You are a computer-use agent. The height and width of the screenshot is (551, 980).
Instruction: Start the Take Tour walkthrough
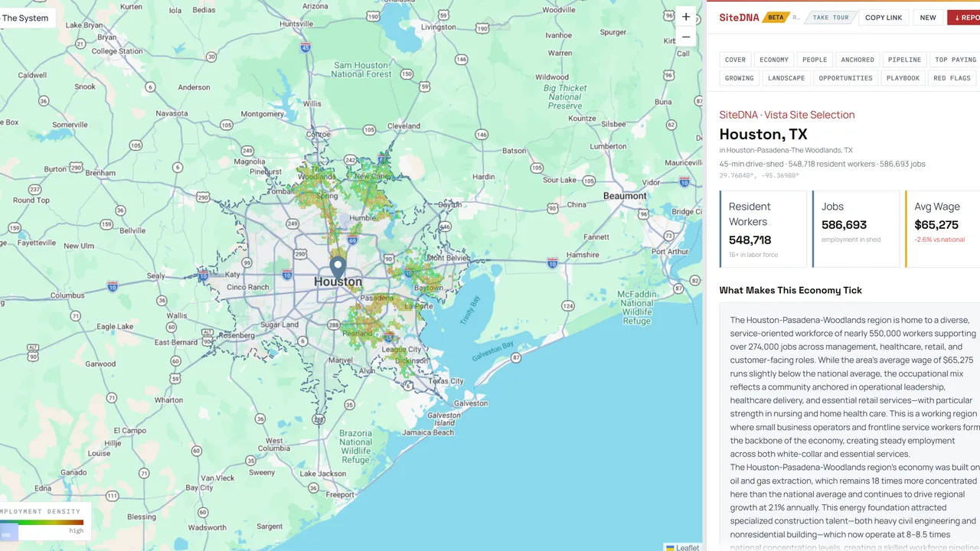click(x=831, y=18)
